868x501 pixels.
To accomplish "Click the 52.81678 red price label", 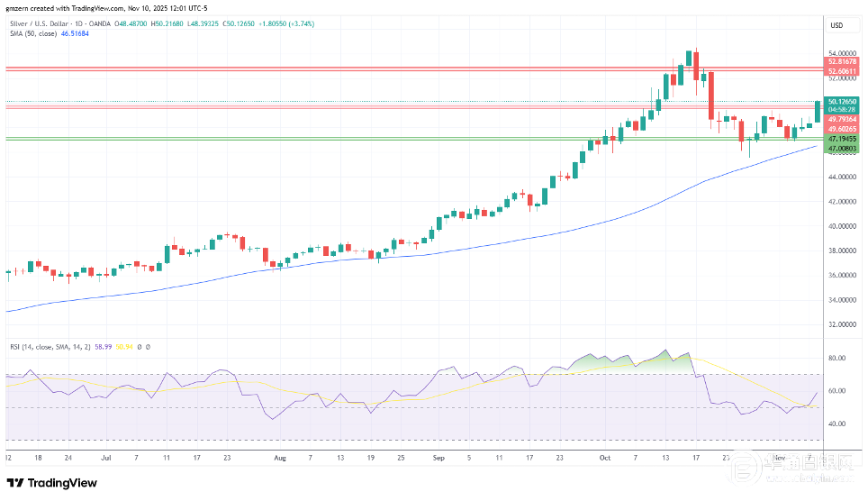I will (x=842, y=62).
